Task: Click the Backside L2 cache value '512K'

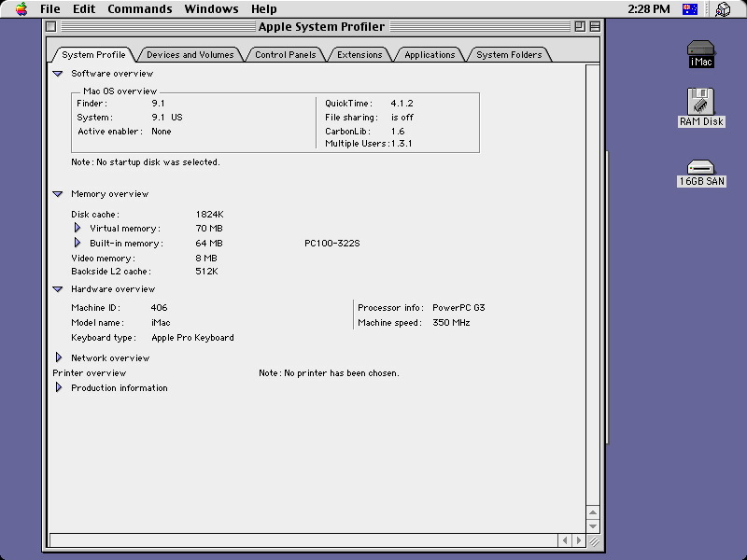Action: tap(206, 272)
